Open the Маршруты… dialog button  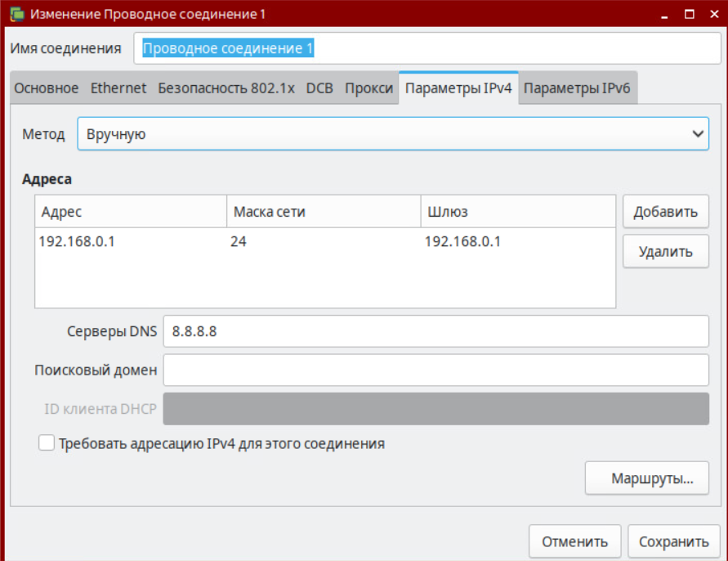[x=647, y=478]
